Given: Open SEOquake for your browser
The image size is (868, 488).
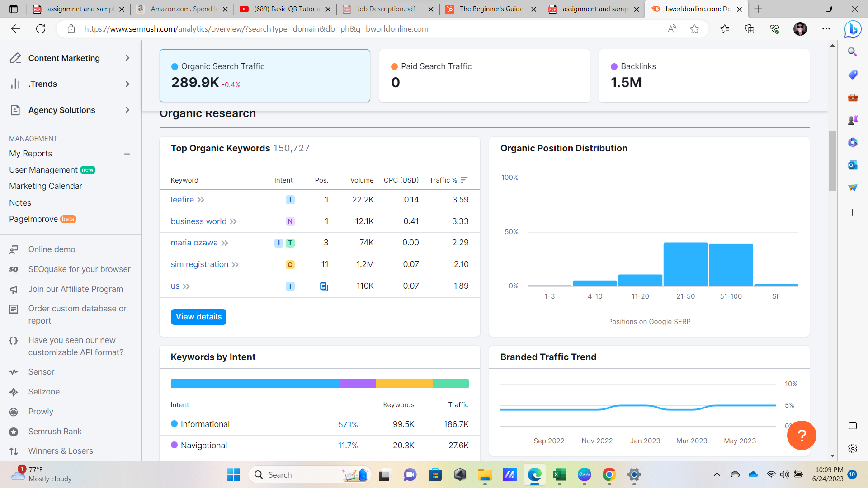Looking at the screenshot, I should (79, 269).
